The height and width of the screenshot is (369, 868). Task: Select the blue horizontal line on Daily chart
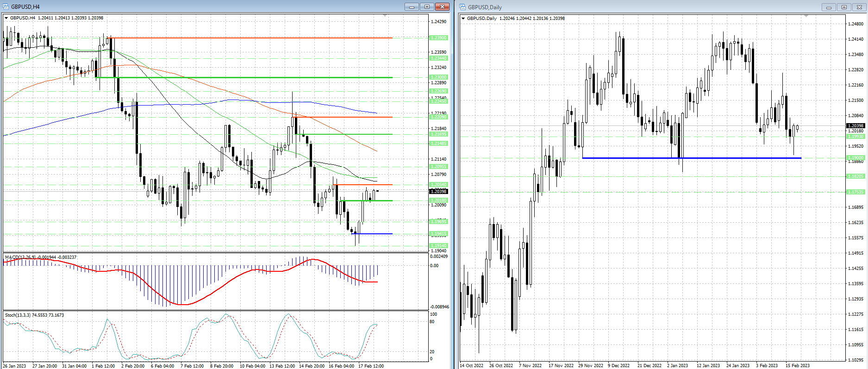point(692,158)
